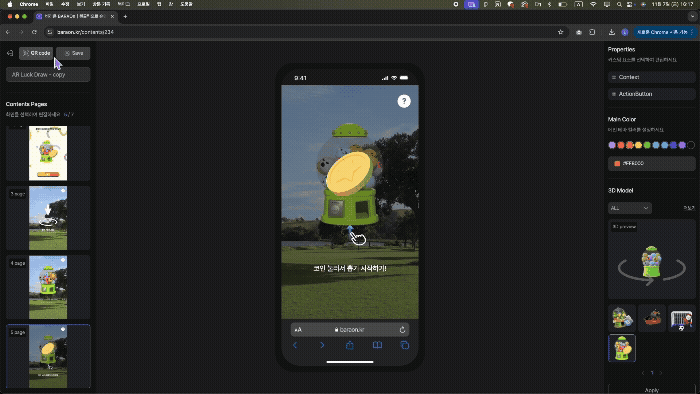Image resolution: width=700 pixels, height=394 pixels.
Task: Click the bookmarks book icon in the phone toolbar
Action: [x=377, y=345]
